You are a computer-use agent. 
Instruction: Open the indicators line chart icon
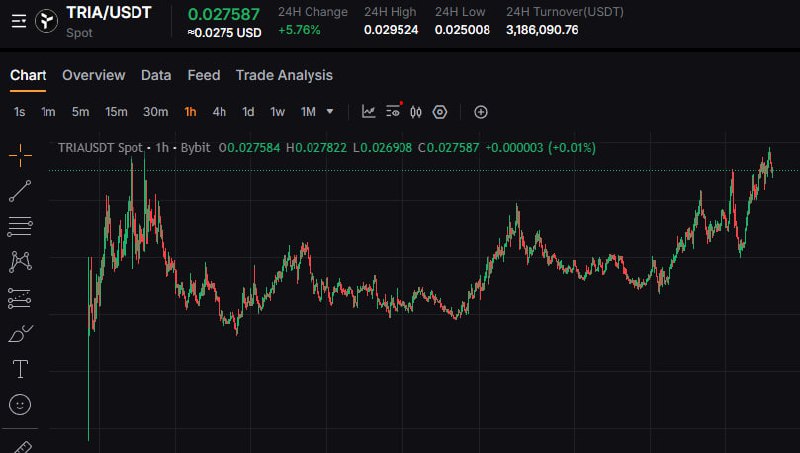click(x=368, y=112)
